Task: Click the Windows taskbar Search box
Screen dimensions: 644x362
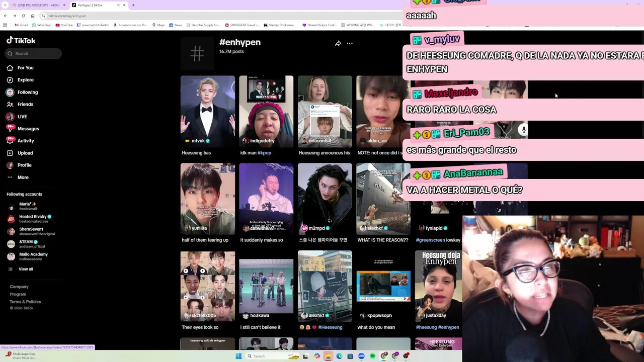Action: tap(273, 356)
